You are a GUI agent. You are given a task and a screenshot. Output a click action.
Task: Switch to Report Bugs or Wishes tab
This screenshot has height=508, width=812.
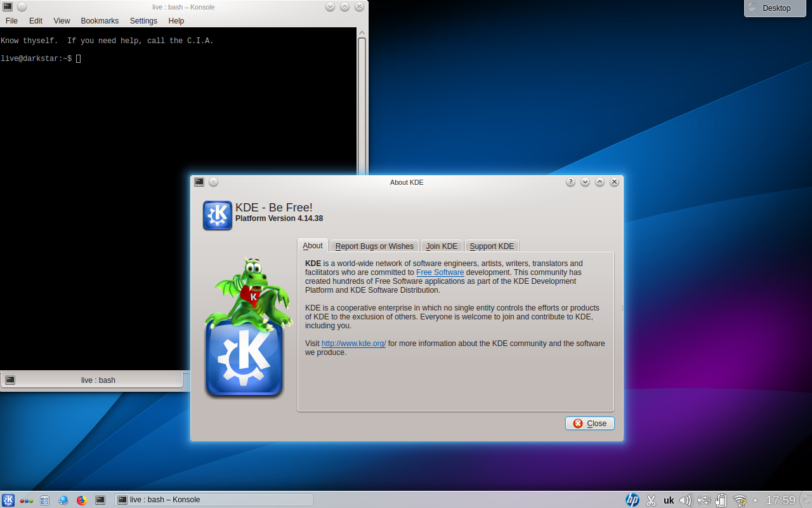click(374, 246)
